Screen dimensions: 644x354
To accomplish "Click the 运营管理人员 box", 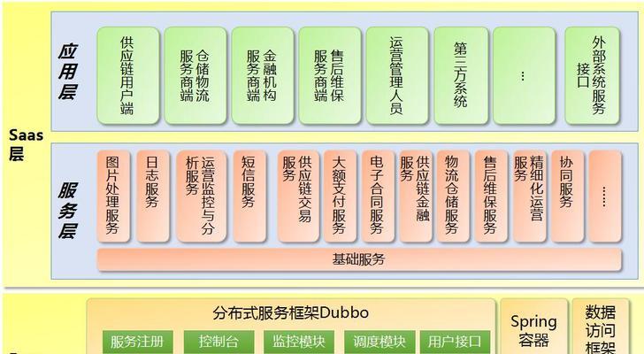I will [x=396, y=75].
